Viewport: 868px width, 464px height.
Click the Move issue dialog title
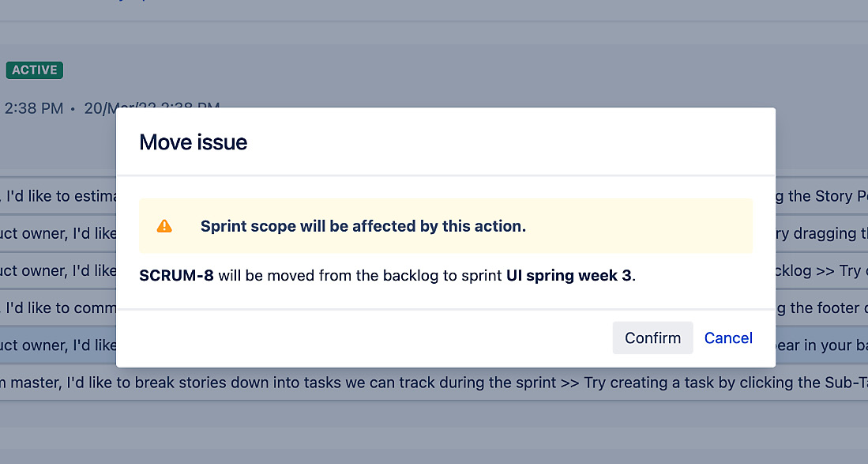point(193,142)
